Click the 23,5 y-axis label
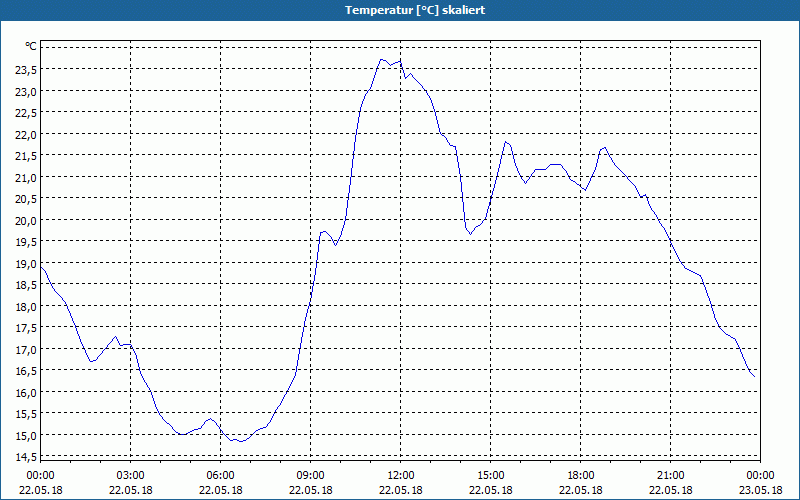Image resolution: width=800 pixels, height=500 pixels. point(25,70)
